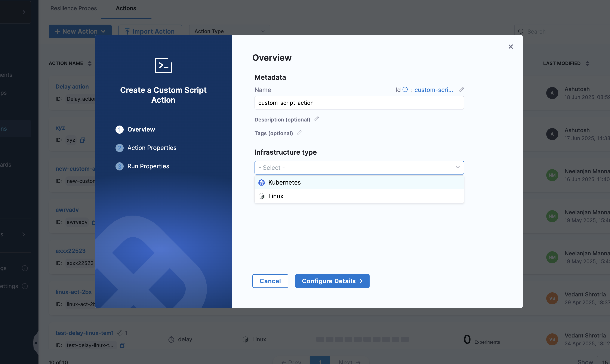This screenshot has width=610, height=364.
Task: Edit the optional description using the pencil icon
Action: 316,119
